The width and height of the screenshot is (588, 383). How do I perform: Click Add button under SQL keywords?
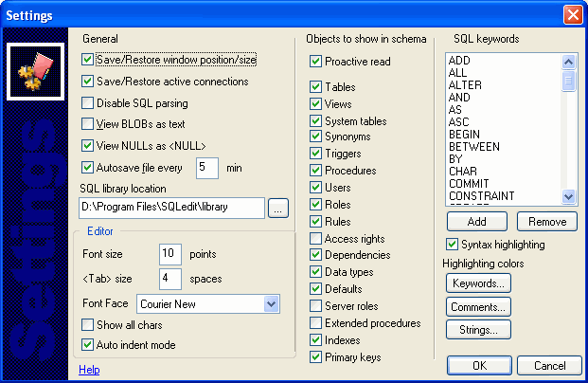click(477, 222)
